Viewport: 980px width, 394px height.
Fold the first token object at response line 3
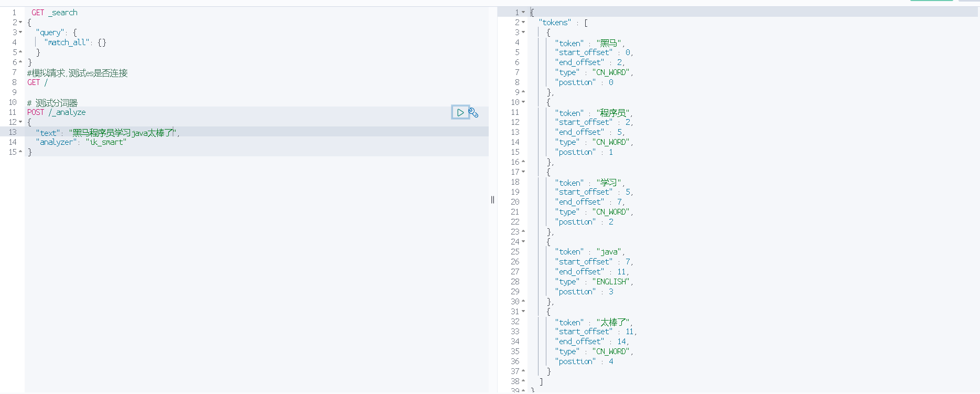pyautogui.click(x=523, y=33)
